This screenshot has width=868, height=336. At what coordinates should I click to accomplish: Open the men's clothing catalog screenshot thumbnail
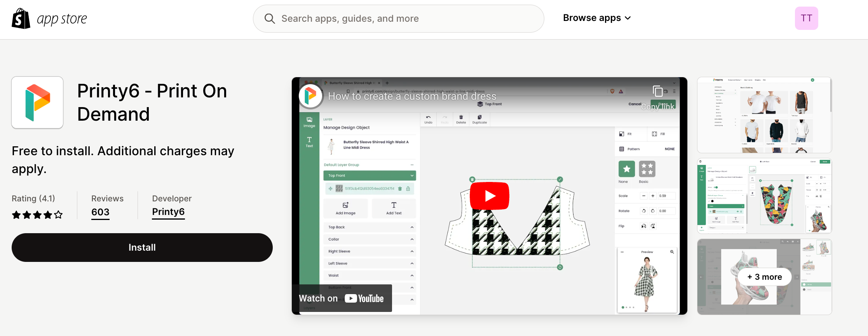point(764,115)
